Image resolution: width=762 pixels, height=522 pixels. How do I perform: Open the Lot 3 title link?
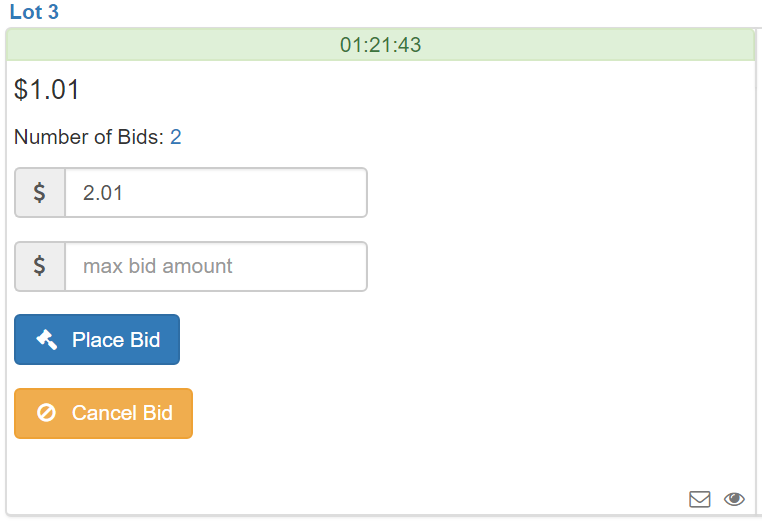34,12
